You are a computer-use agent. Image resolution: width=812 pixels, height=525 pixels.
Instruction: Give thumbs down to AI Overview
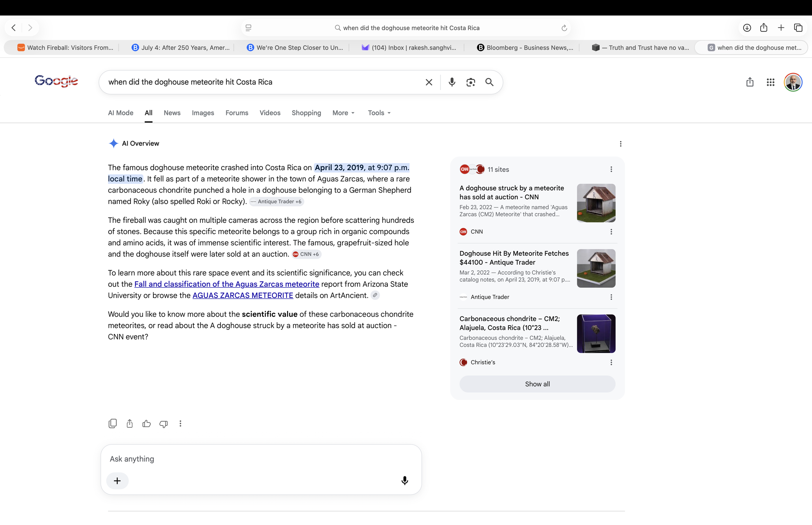[164, 424]
